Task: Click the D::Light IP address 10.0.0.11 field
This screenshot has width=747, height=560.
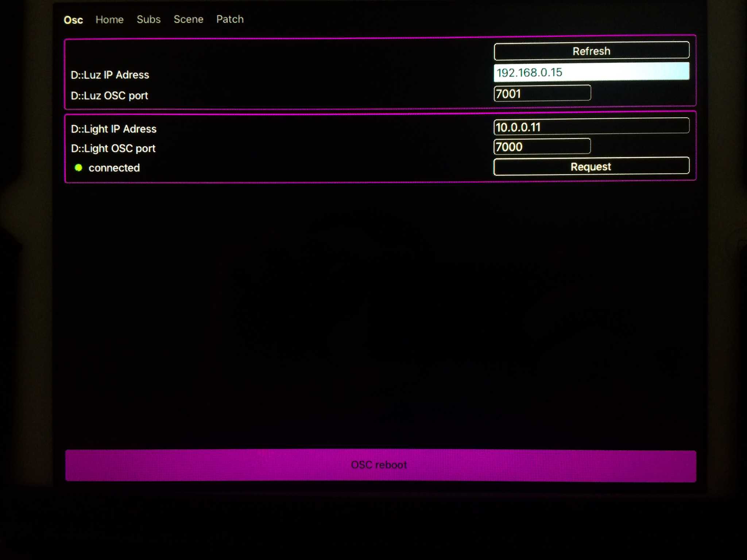Action: (591, 127)
